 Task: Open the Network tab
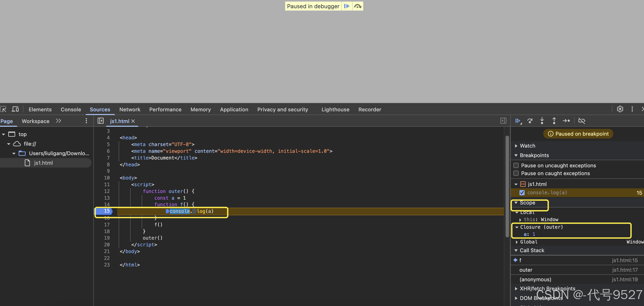130,110
